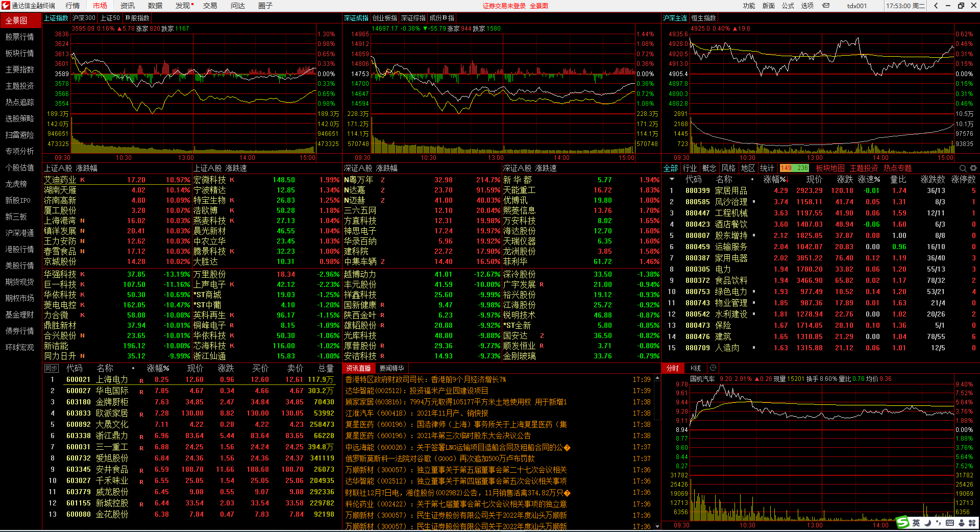Open the mail message envelope icon
980x532 pixels.
(x=826, y=6)
